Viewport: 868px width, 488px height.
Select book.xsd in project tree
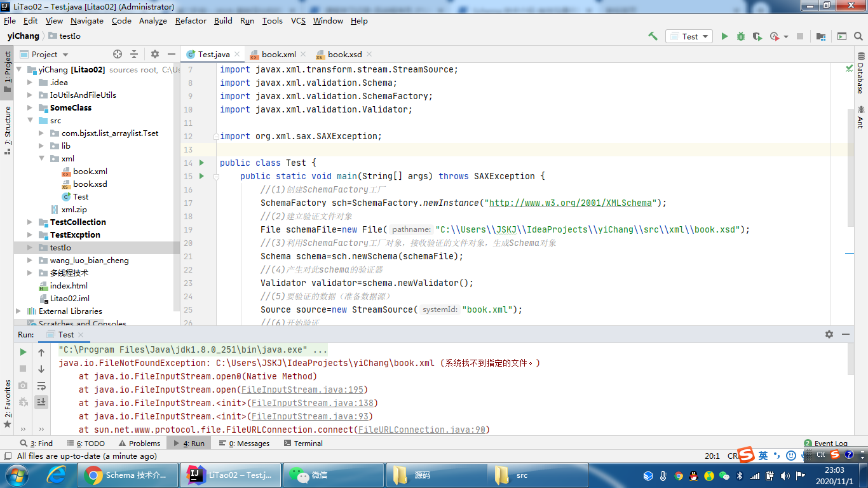pyautogui.click(x=90, y=184)
